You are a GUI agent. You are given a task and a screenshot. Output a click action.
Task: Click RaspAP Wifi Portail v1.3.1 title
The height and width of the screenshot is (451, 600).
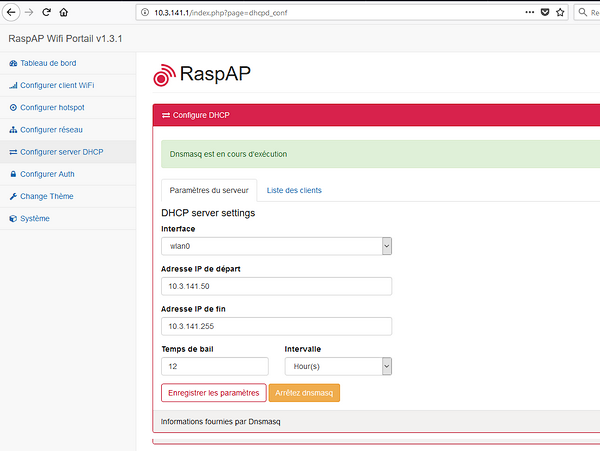(x=65, y=39)
